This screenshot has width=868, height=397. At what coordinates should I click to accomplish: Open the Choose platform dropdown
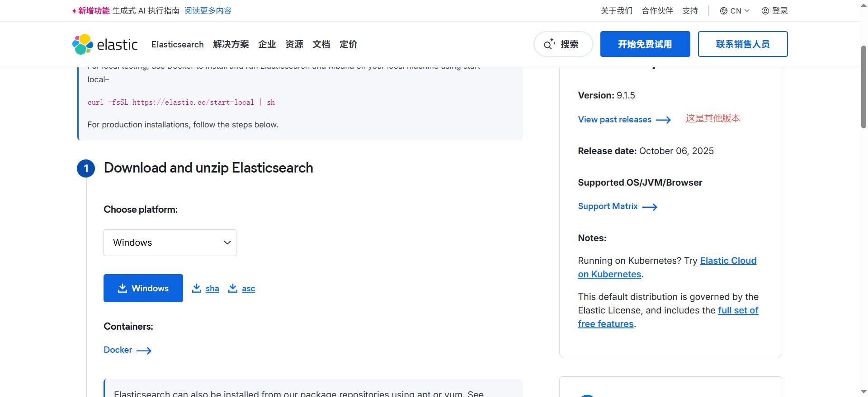(x=170, y=243)
